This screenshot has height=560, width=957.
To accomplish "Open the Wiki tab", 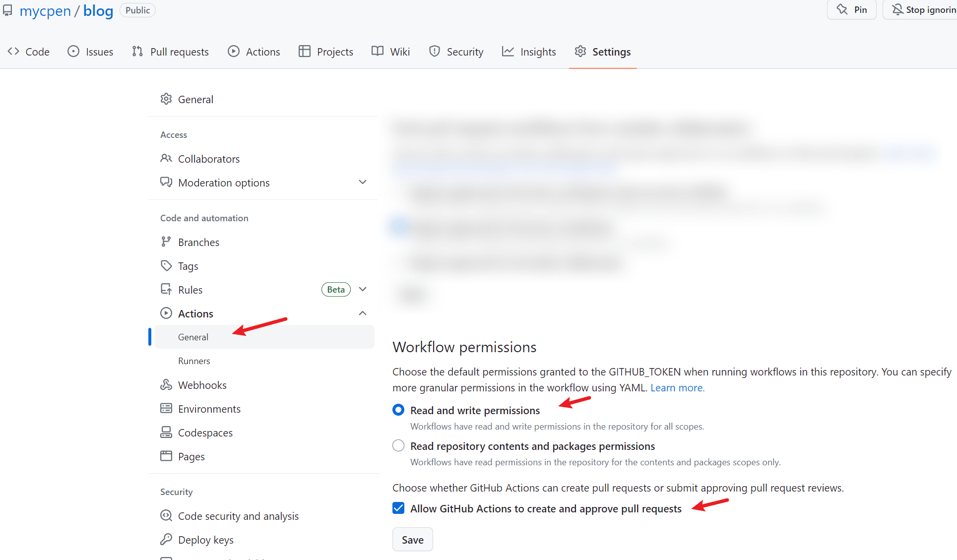I will coord(391,52).
